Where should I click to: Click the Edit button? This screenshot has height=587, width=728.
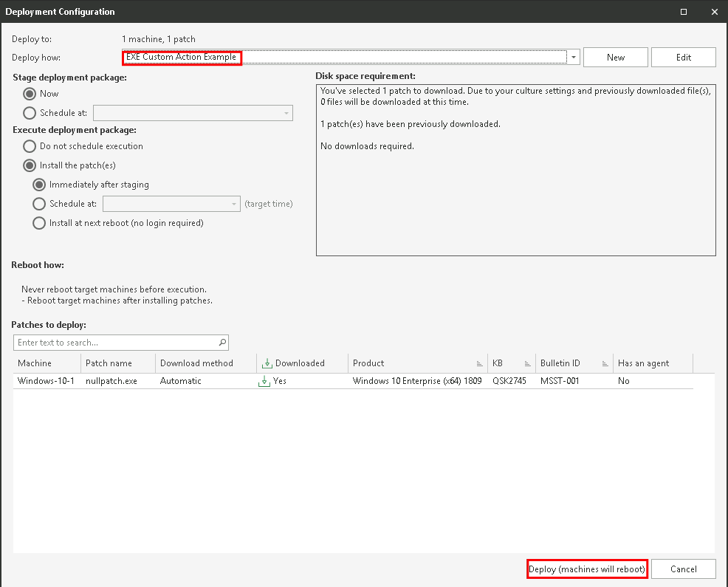click(x=683, y=57)
